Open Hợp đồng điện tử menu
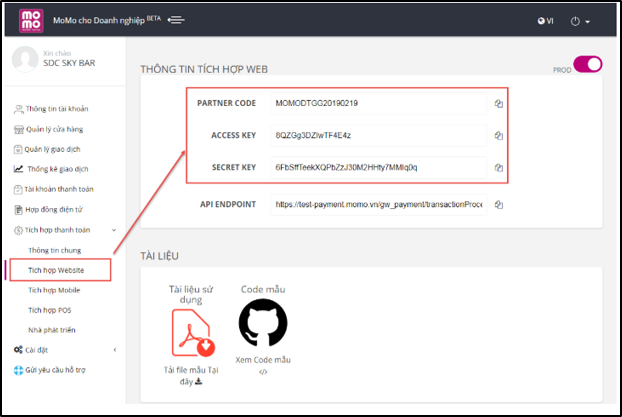Image resolution: width=622 pixels, height=417 pixels. point(54,209)
